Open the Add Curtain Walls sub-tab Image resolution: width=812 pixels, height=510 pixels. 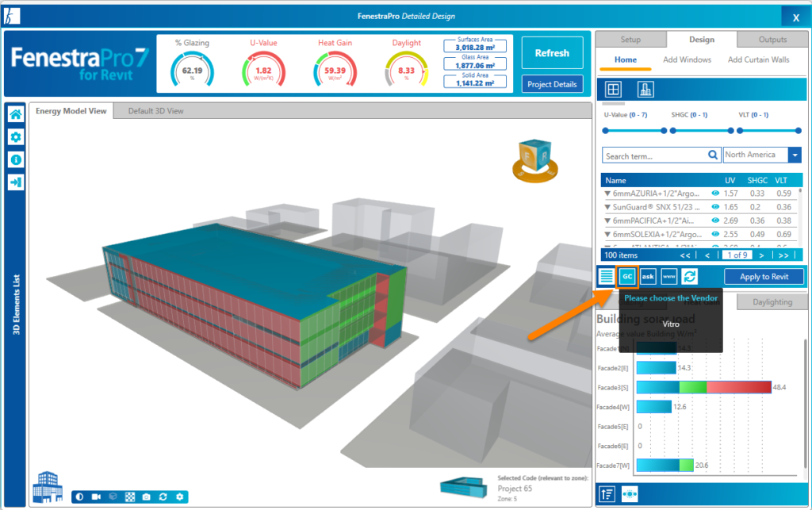click(759, 59)
